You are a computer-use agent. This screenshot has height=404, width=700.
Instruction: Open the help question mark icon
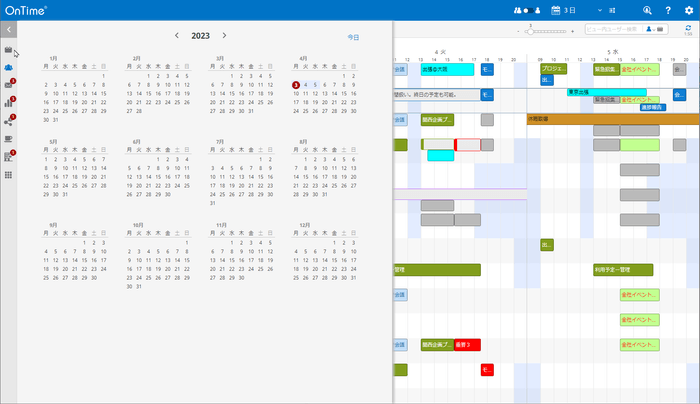667,10
